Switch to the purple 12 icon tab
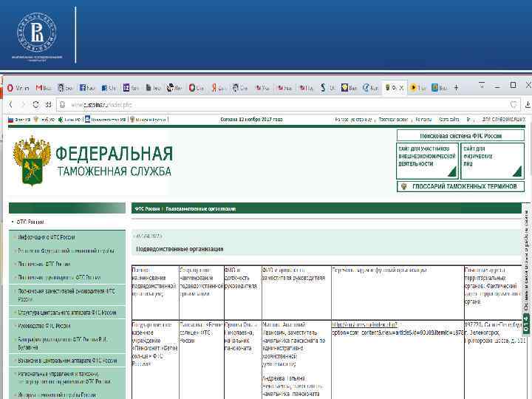Image resolution: width=532 pixels, height=399 pixels. point(131,88)
